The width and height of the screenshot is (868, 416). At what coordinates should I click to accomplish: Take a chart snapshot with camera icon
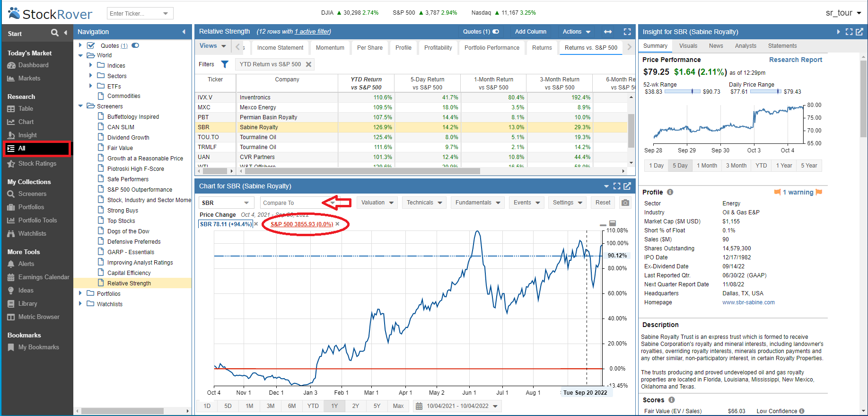pos(625,203)
